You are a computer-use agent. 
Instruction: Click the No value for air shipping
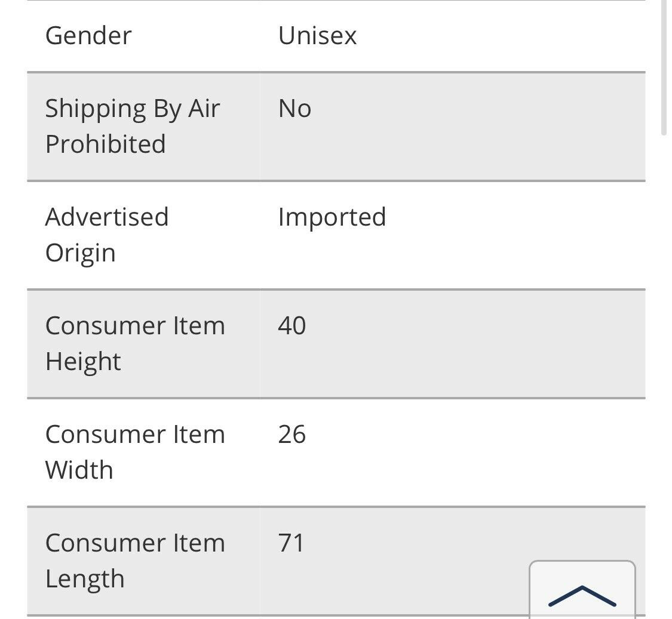294,109
